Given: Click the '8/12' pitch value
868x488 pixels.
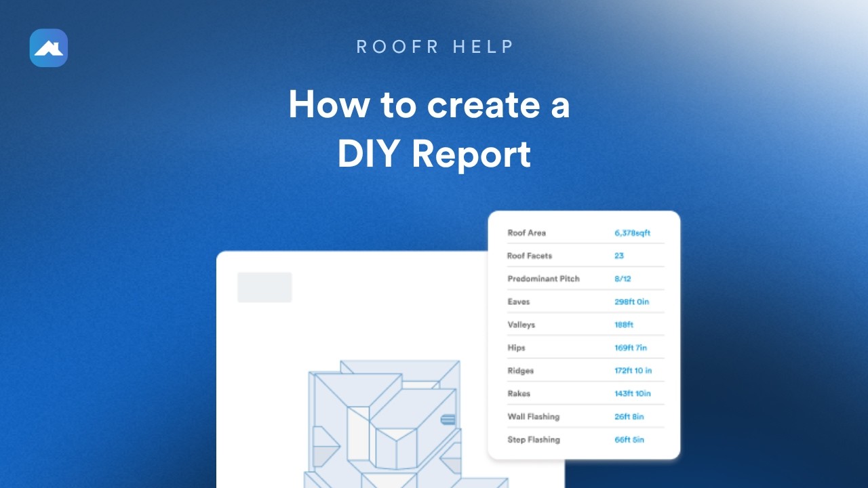Looking at the screenshot, I should (623, 279).
